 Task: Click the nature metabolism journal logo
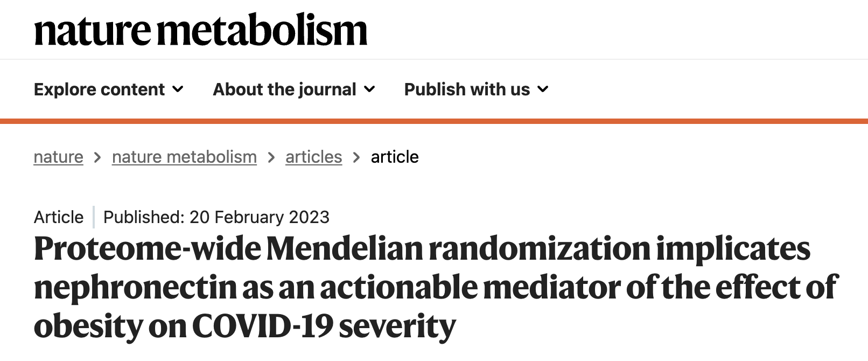200,30
